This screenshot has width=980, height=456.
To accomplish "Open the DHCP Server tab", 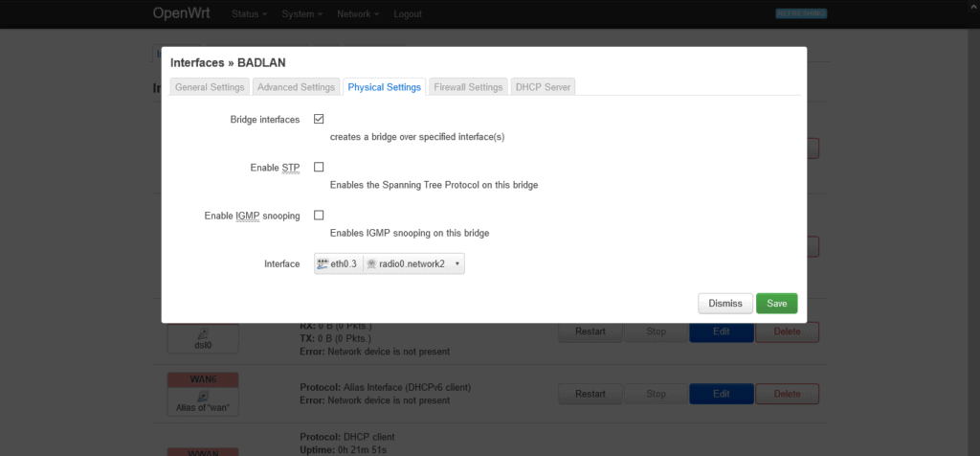I will coord(544,87).
